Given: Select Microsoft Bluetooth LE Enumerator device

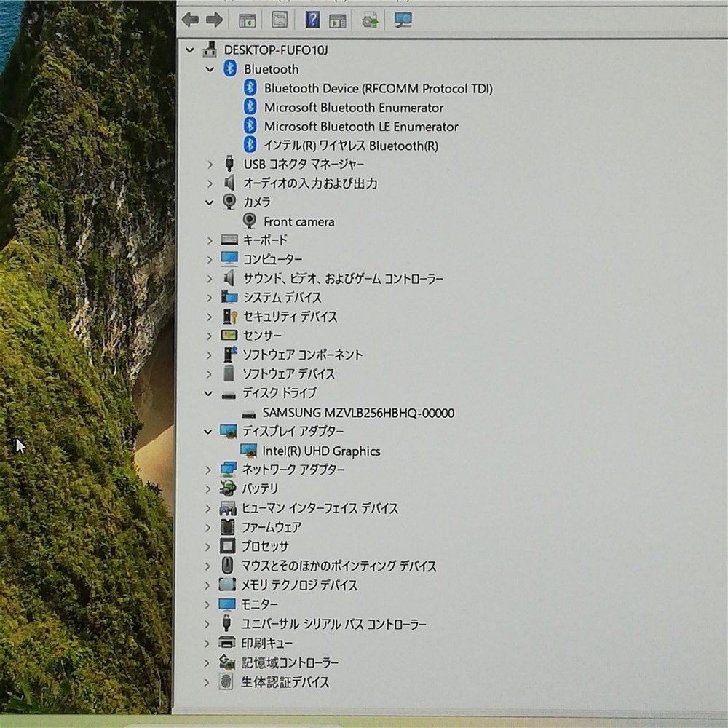Looking at the screenshot, I should 361,127.
